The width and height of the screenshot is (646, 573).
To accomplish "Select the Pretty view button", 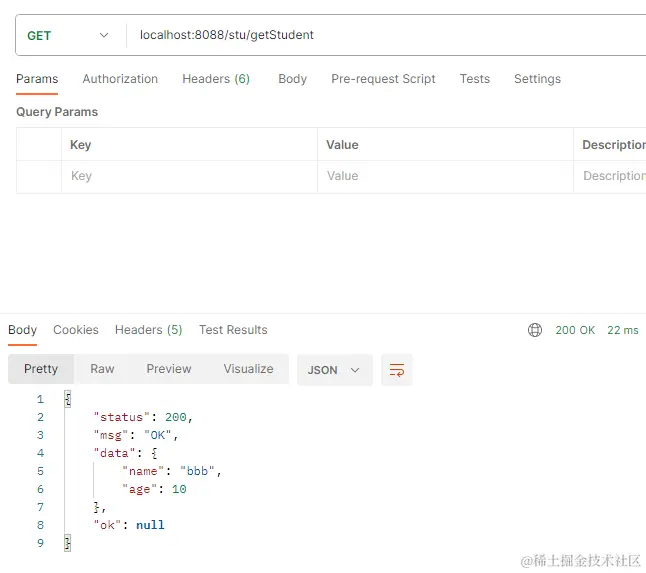I will click(x=41, y=369).
